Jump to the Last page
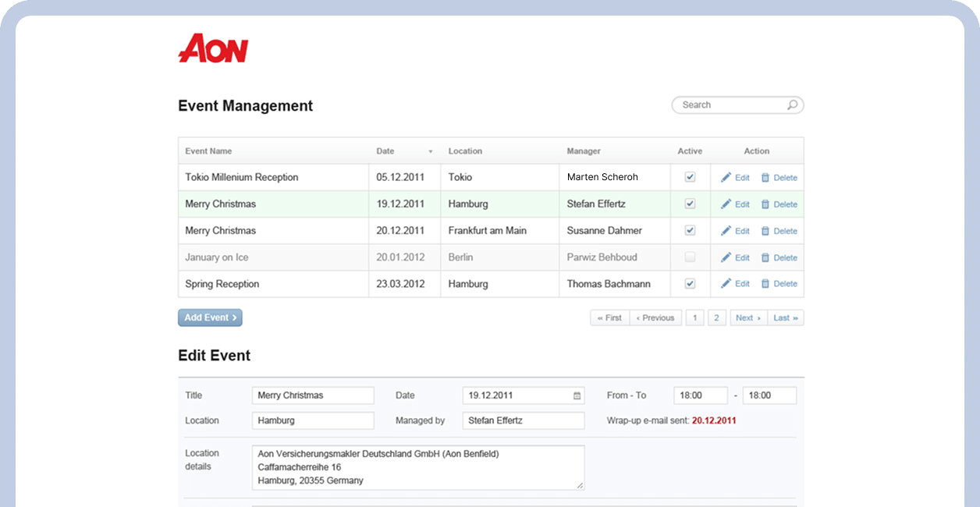The image size is (980, 507). pyautogui.click(x=785, y=317)
